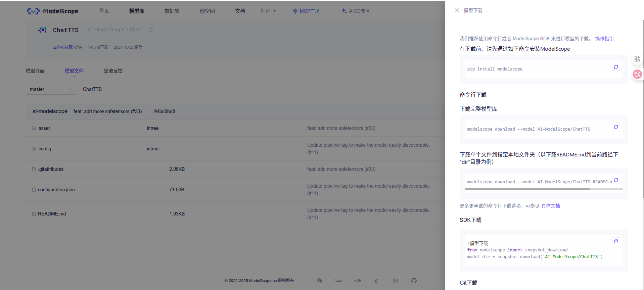Screen dimensions: 644x290
Task: Click the pip install modelscope code text
Action: pyautogui.click(x=495, y=69)
